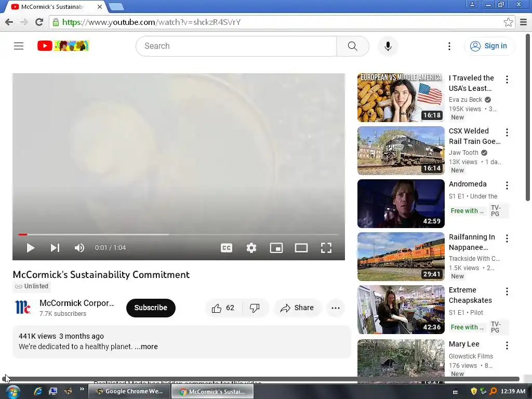Dislike the video with thumbs down

tap(255, 308)
